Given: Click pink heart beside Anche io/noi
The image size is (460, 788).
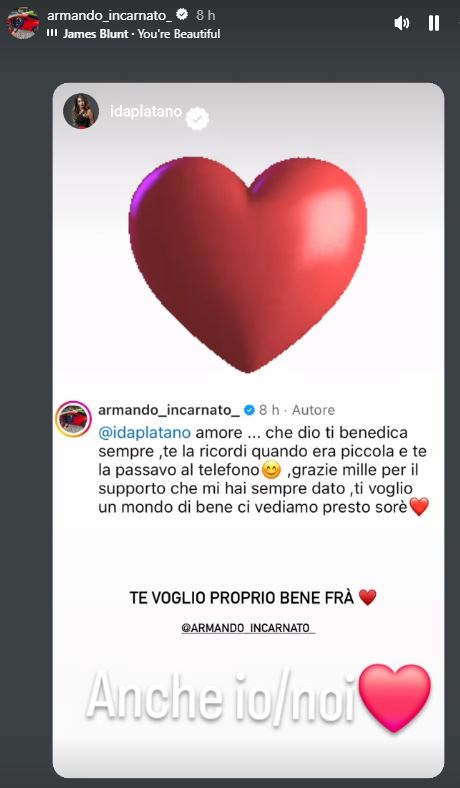Looking at the screenshot, I should pos(396,698).
